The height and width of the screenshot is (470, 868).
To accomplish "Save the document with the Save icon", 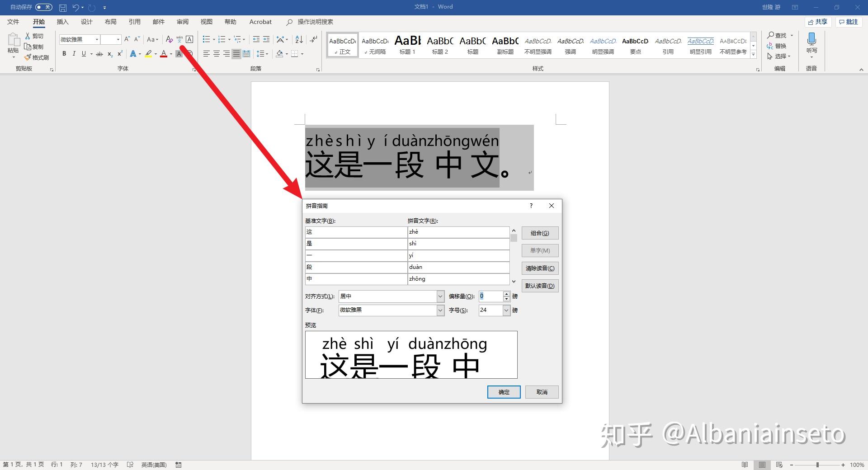I will pos(63,7).
